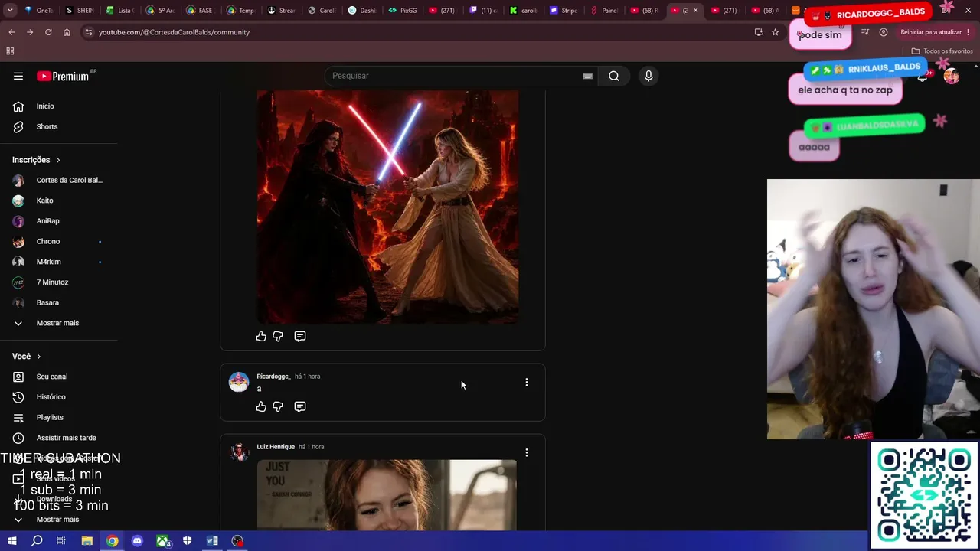Open Microsoft Word from the taskbar
The image size is (980, 551).
point(212,541)
